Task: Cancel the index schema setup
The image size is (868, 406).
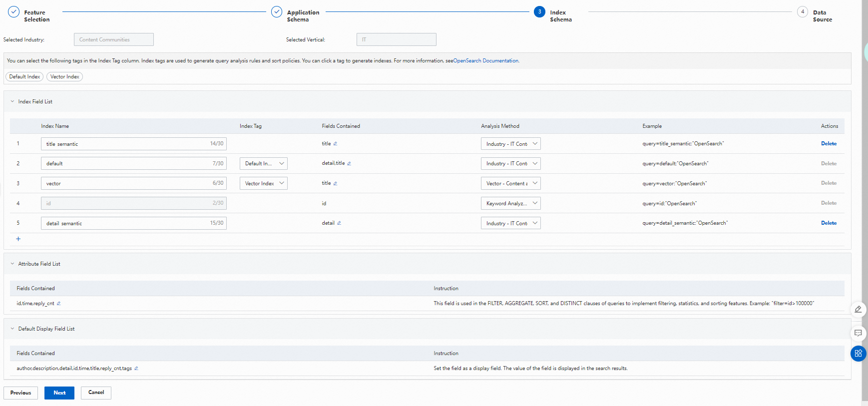Action: pyautogui.click(x=96, y=393)
